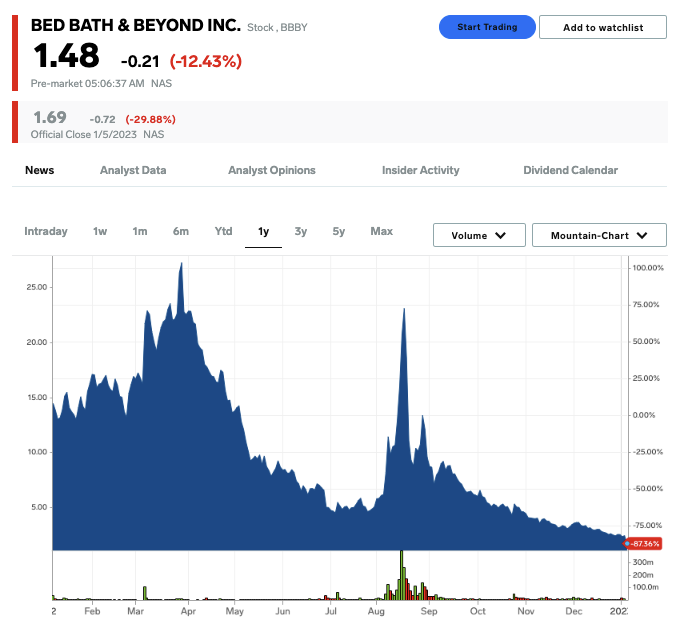Screen dimensions: 682x631
Task: Select the 1y chart range
Action: pos(263,231)
